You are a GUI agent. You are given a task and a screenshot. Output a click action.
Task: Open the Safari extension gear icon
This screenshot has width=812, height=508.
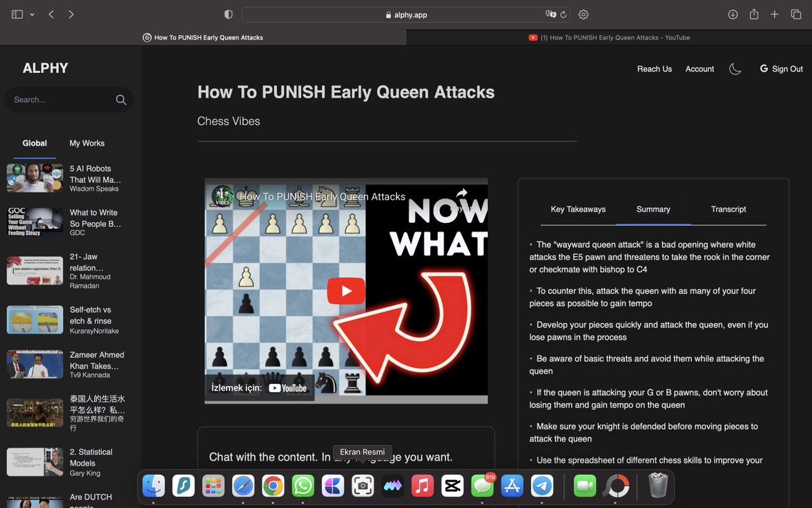[583, 14]
